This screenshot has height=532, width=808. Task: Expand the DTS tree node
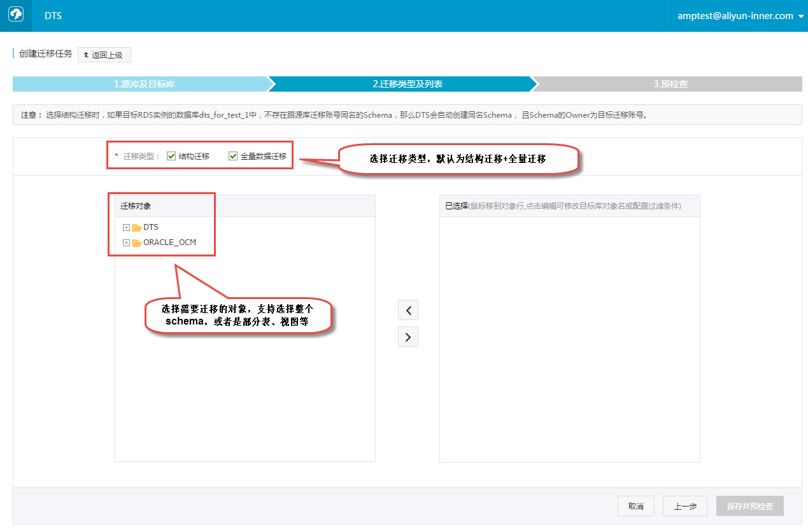[125, 227]
